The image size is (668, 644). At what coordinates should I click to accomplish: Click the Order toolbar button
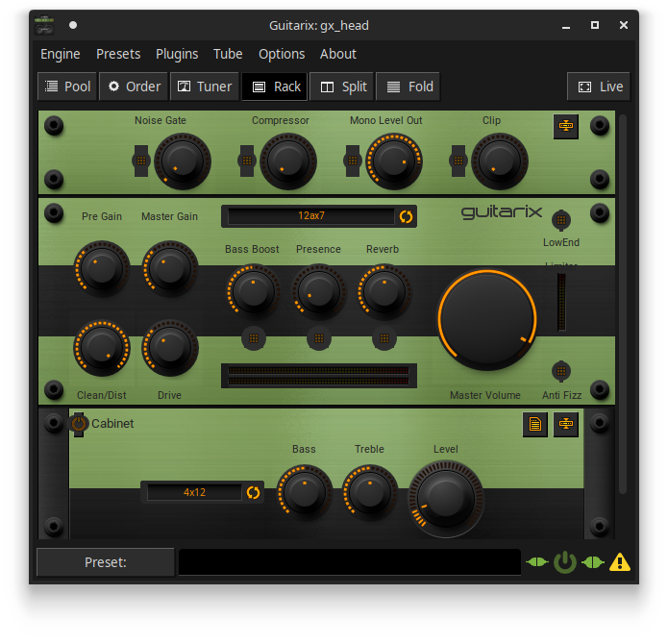coord(134,87)
